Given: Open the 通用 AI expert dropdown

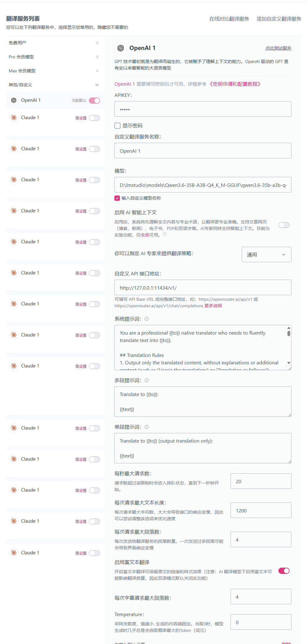Looking at the screenshot, I should [x=266, y=254].
